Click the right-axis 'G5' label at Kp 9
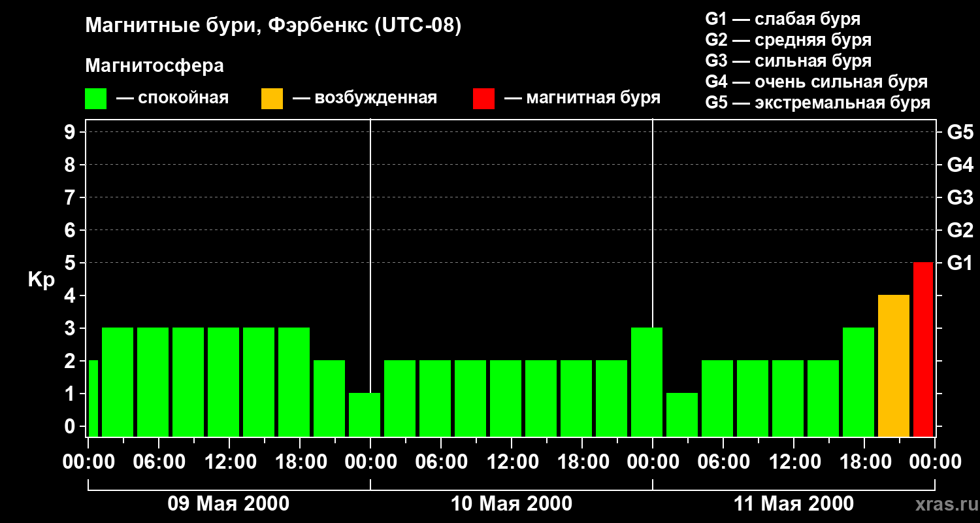This screenshot has height=523, width=980. coord(960,132)
